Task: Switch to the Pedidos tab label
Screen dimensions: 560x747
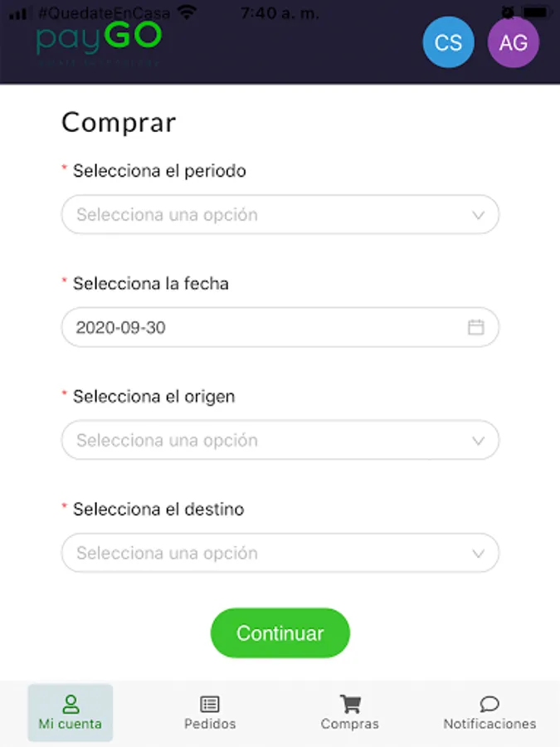Action: tap(210, 724)
